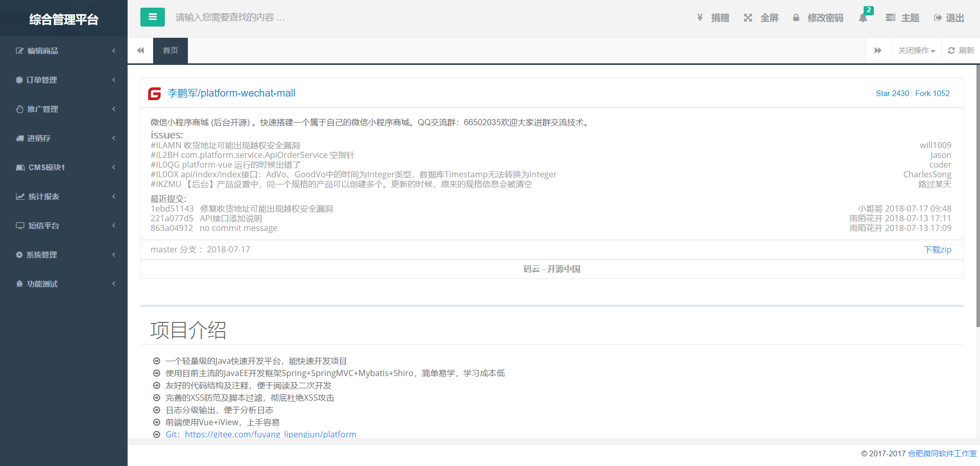Click the 捐赠 donate link
This screenshot has width=980, height=466.
click(714, 18)
